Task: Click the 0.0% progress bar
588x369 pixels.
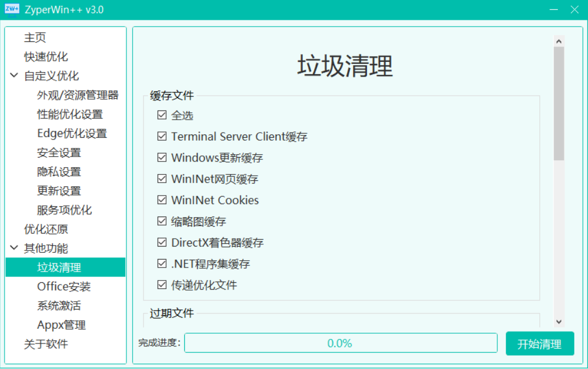Action: [x=341, y=343]
